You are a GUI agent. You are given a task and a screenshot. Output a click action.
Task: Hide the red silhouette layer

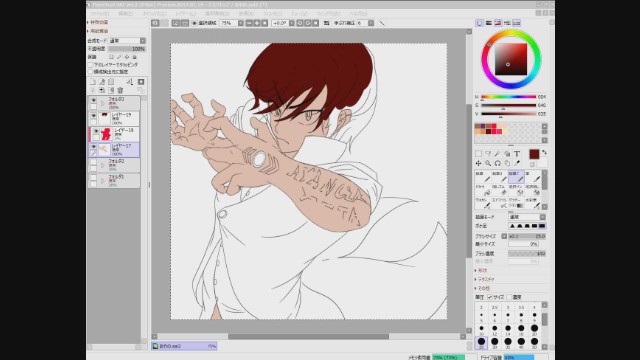coord(95,131)
